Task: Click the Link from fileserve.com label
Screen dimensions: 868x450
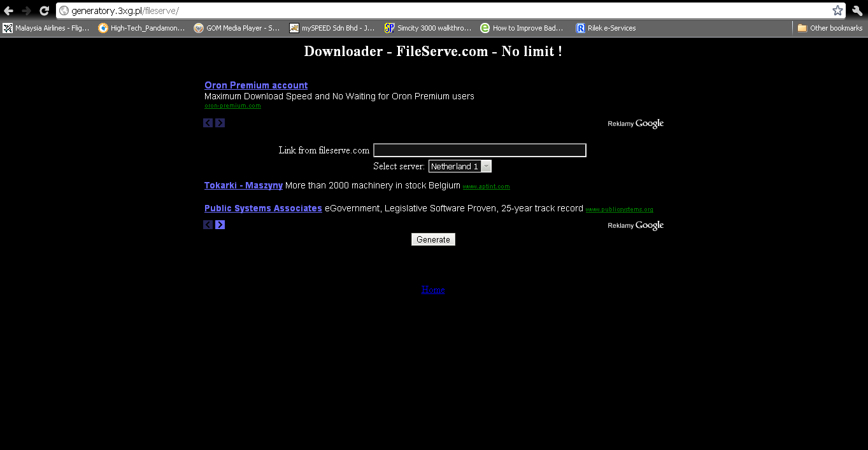Action: pyautogui.click(x=324, y=150)
